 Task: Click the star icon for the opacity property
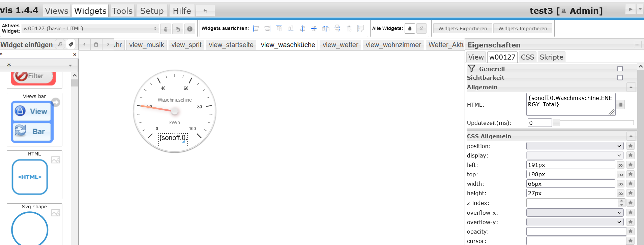(x=631, y=231)
